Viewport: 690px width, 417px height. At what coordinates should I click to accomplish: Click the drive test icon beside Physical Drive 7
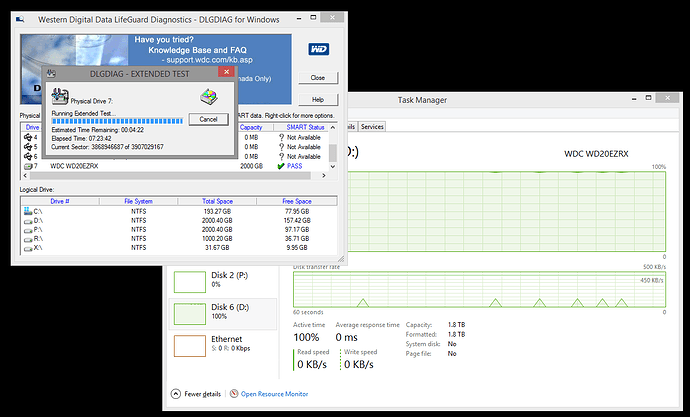click(60, 96)
